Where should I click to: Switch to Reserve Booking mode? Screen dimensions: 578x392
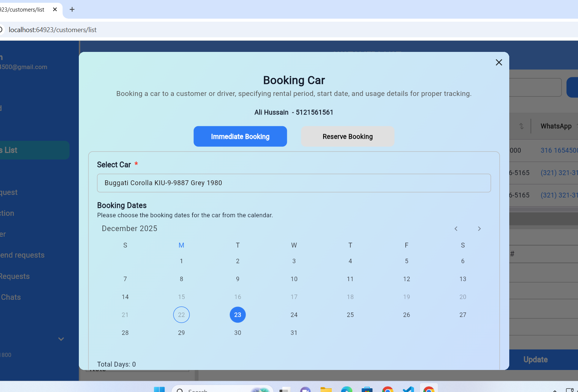tap(347, 136)
